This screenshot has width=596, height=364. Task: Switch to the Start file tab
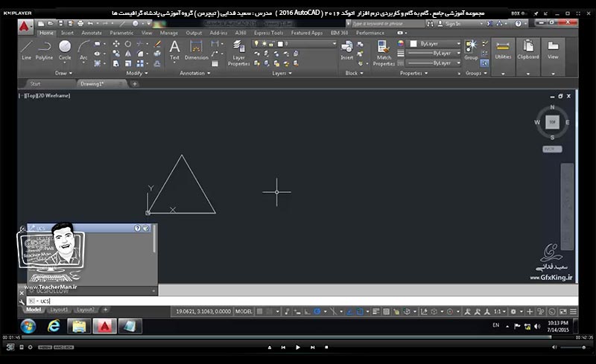click(35, 83)
